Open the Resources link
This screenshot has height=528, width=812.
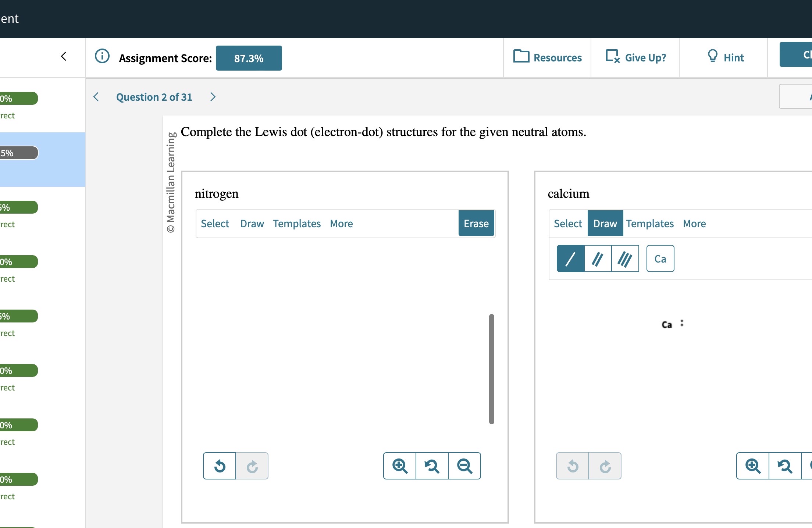(548, 57)
